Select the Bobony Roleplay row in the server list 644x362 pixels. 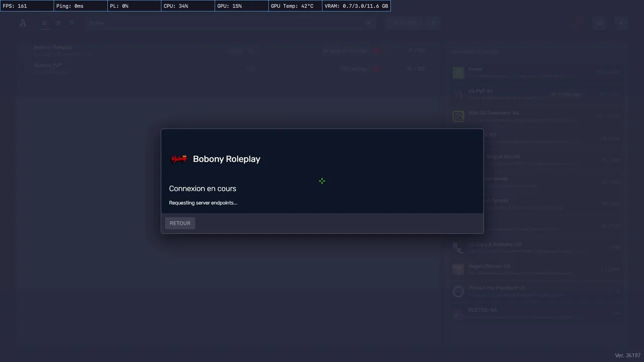click(x=229, y=50)
